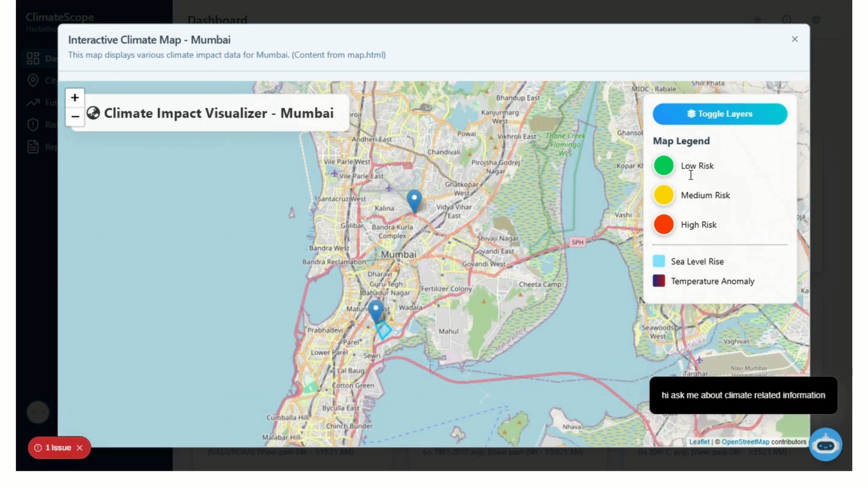Click the globe icon beside Climate Impact Visualizer
The height and width of the screenshot is (494, 868).
point(93,113)
